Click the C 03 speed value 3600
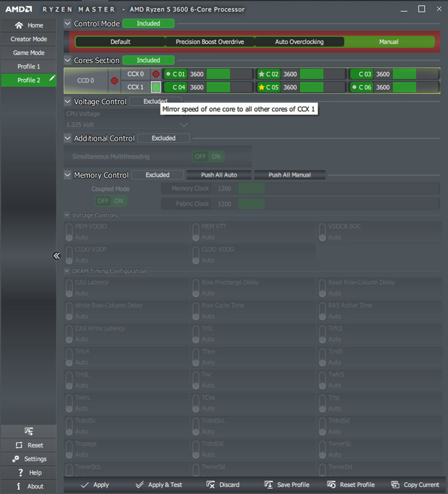Image resolution: width=448 pixels, height=494 pixels. point(383,74)
